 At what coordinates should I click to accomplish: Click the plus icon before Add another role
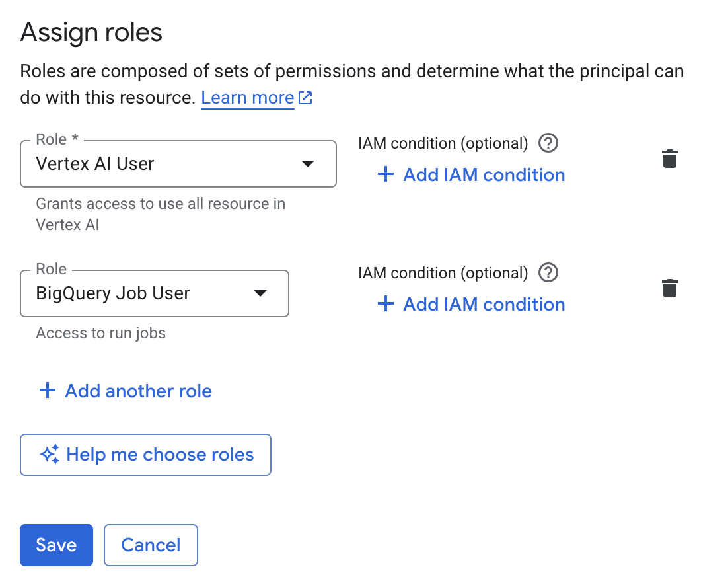(47, 391)
